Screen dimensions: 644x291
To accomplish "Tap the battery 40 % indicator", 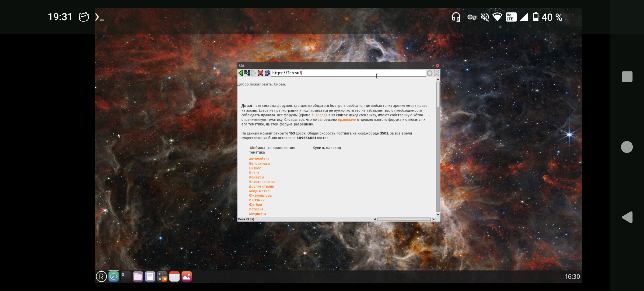I will [548, 17].
